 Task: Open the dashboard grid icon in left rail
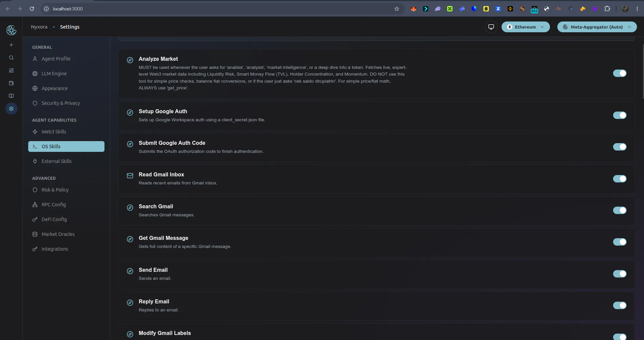point(11,71)
